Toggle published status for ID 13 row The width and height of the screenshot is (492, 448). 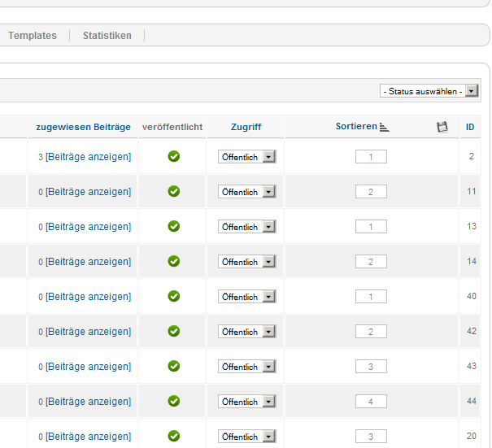173,226
